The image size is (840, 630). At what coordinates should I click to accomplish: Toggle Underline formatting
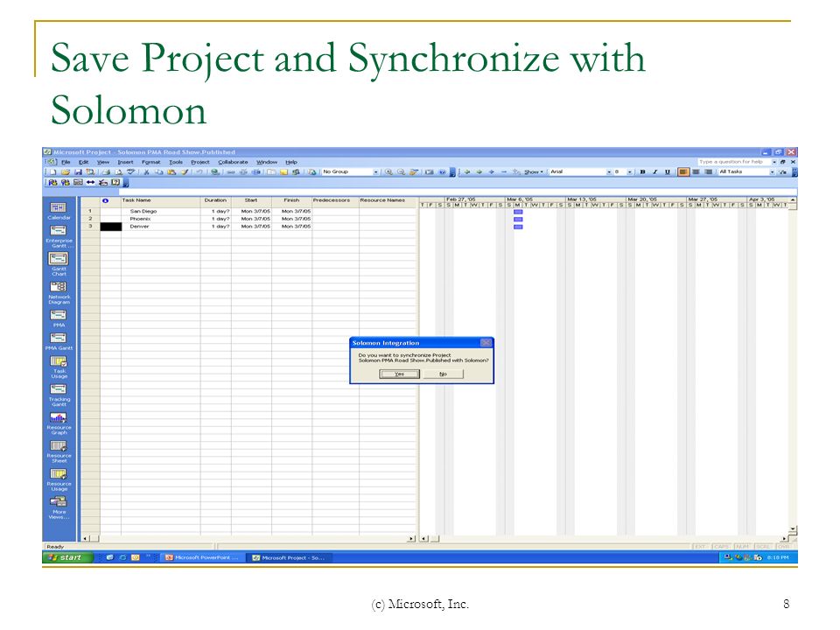tap(668, 172)
